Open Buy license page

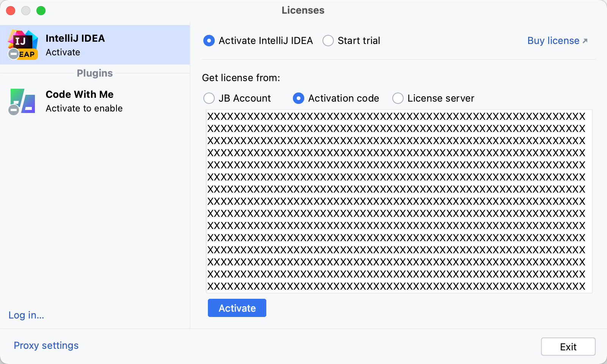click(x=553, y=41)
